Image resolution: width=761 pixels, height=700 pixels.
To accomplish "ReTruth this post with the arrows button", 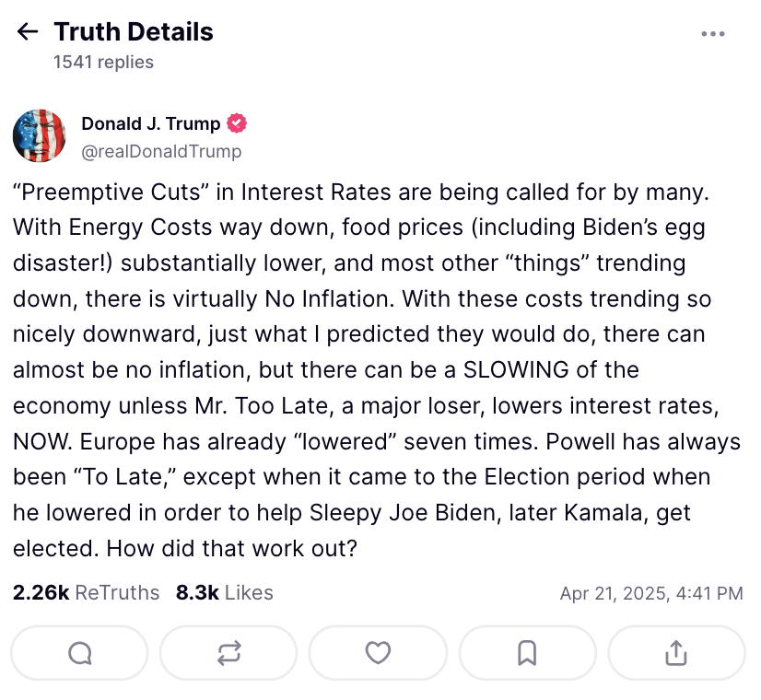I will pos(228,653).
